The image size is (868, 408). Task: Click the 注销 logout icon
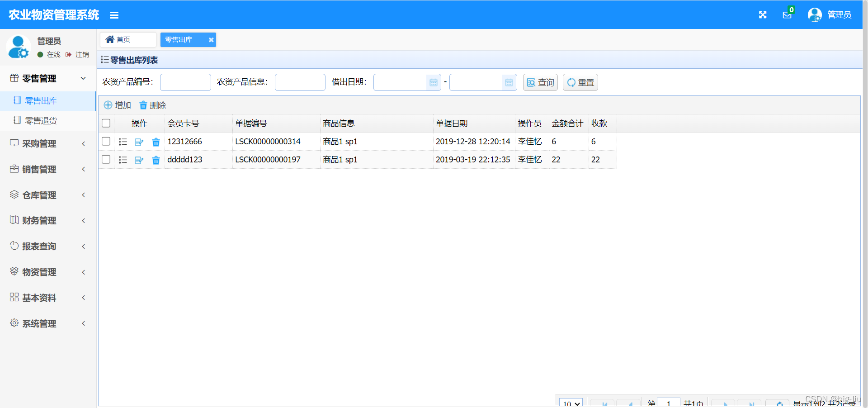click(68, 55)
